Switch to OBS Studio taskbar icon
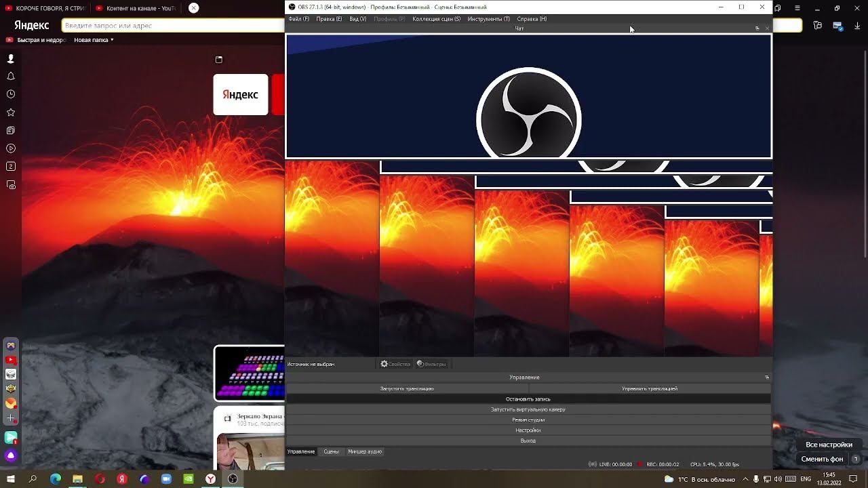 tap(233, 479)
